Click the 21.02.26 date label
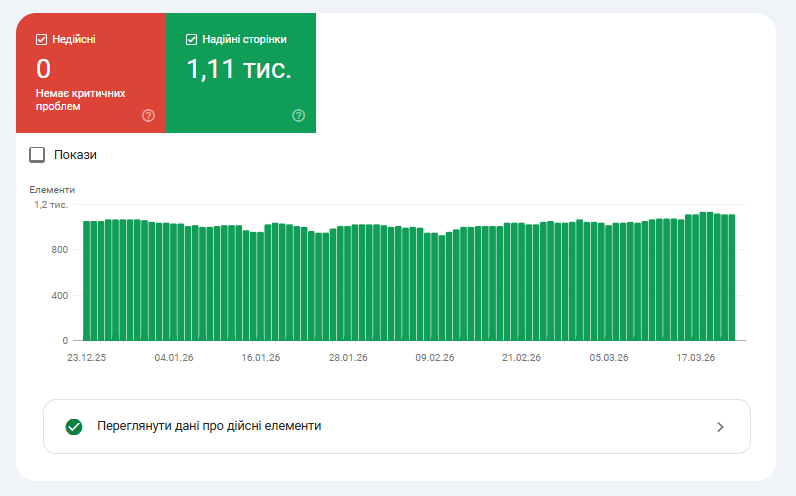The height and width of the screenshot is (496, 796). coord(521,358)
